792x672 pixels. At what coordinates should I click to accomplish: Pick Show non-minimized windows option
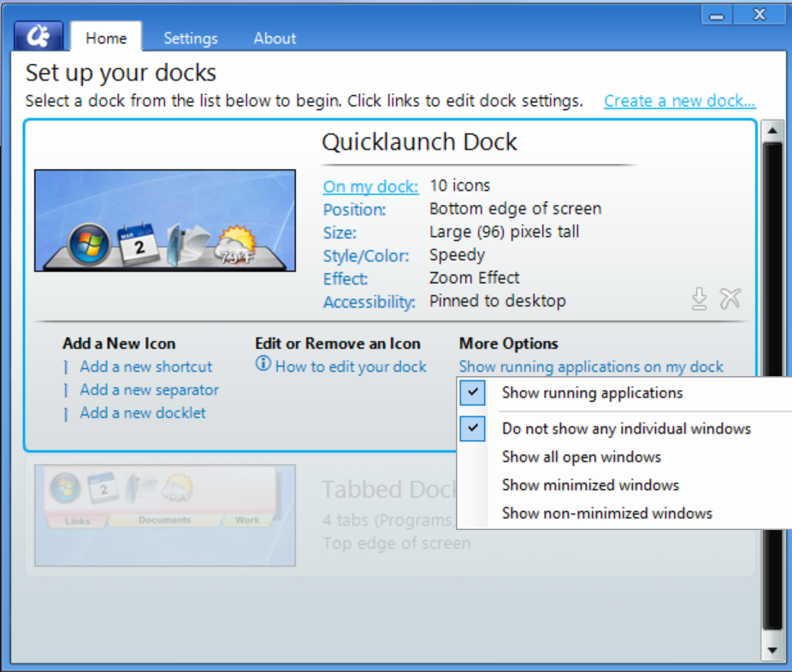[x=606, y=513]
